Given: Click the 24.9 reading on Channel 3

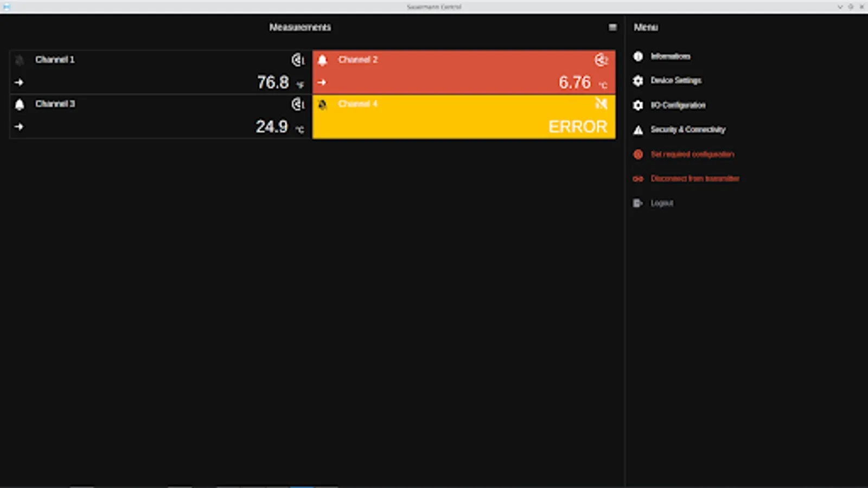Looking at the screenshot, I should point(272,126).
